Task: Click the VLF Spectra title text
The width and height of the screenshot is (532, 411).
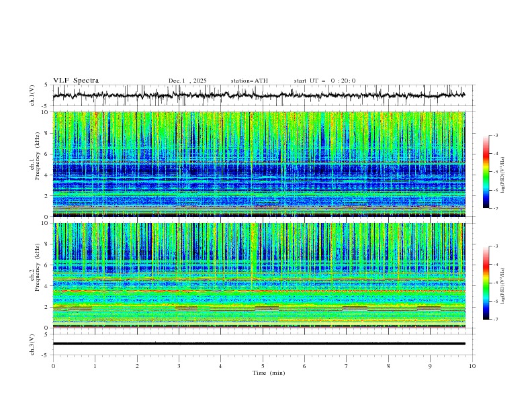Action: point(76,81)
